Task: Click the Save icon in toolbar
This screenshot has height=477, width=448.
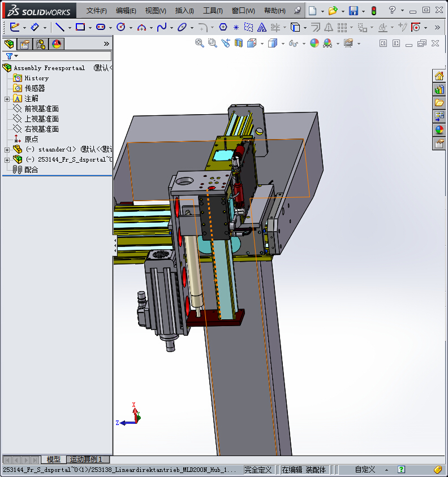Action: (x=353, y=11)
